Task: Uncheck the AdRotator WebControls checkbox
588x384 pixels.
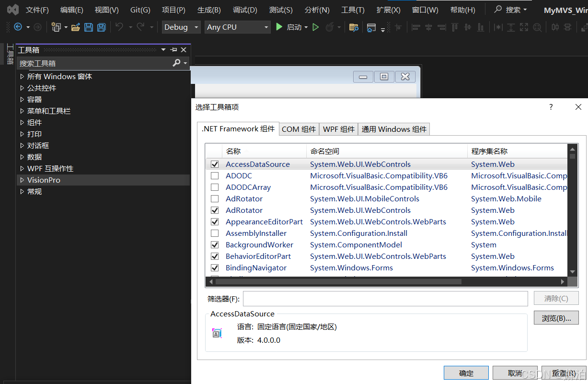Action: point(215,210)
